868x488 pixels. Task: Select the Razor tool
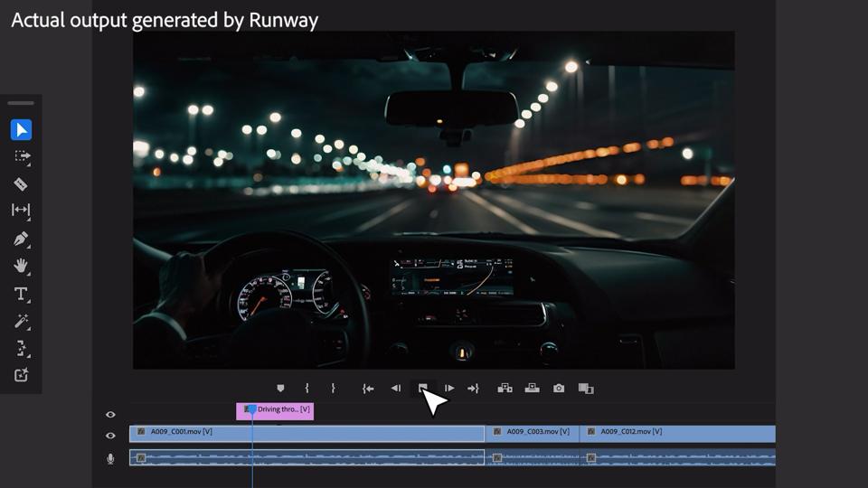point(21,184)
